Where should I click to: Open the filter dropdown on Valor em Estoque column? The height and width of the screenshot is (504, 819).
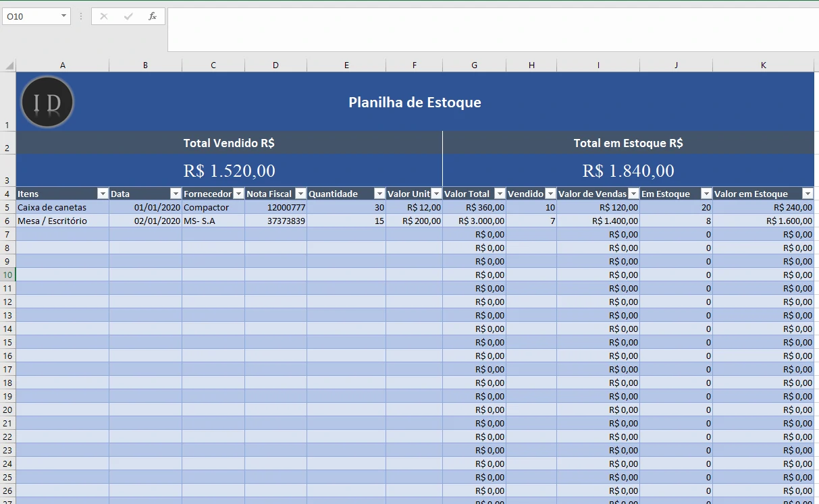coord(808,194)
